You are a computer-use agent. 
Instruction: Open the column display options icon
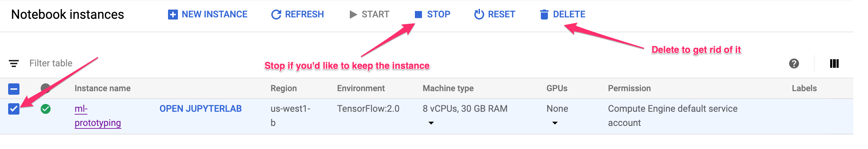tap(834, 64)
